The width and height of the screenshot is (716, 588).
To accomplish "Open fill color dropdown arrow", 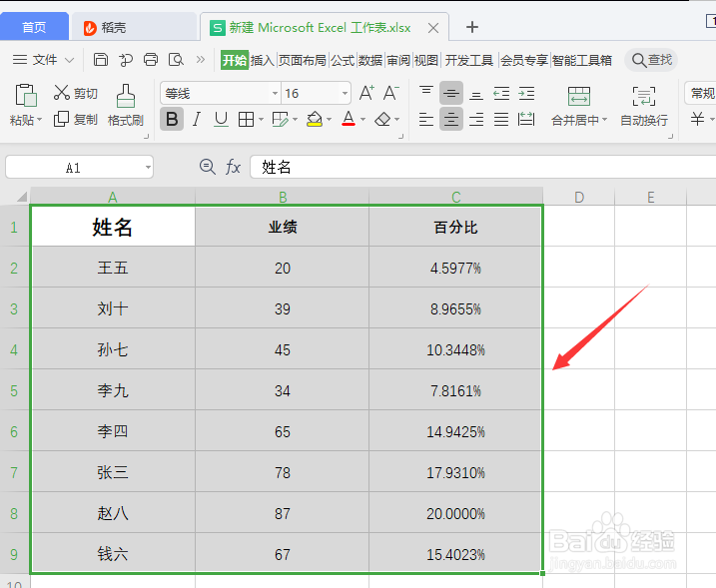I will pyautogui.click(x=329, y=120).
